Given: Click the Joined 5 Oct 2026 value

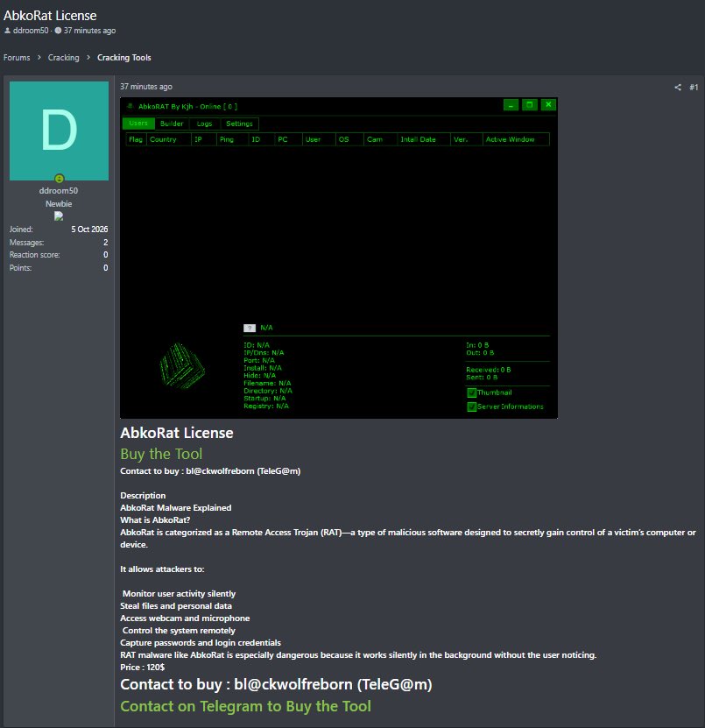Looking at the screenshot, I should click(89, 230).
